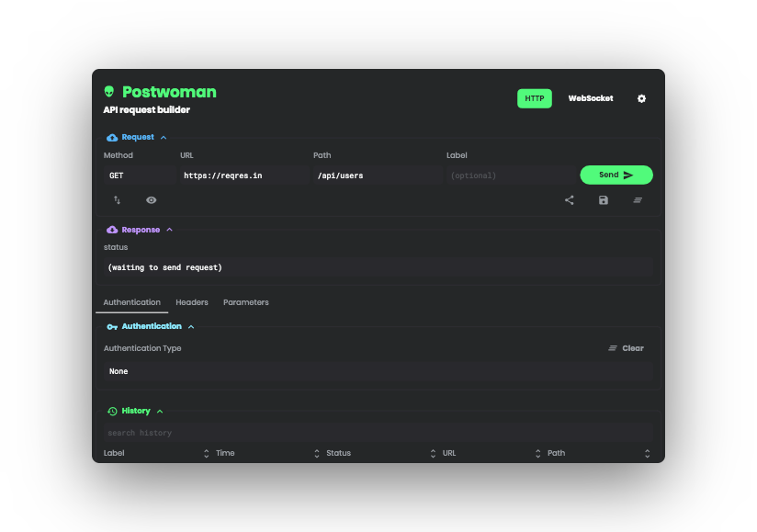The image size is (757, 532).
Task: Click the Request cloud upload icon
Action: click(x=112, y=138)
